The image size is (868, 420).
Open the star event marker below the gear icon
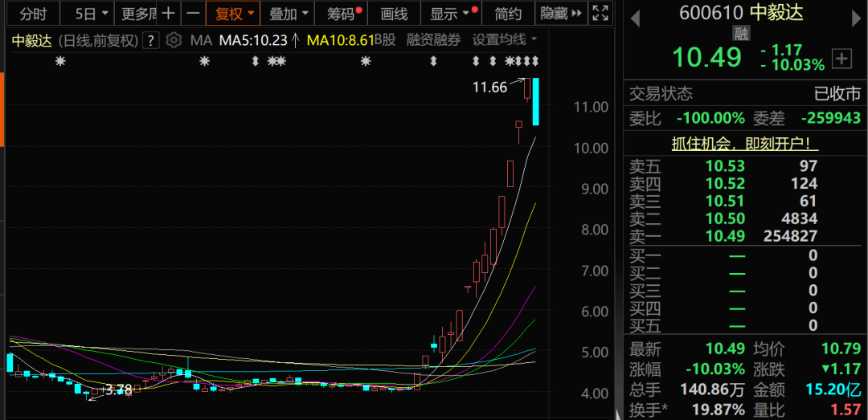pyautogui.click(x=205, y=61)
